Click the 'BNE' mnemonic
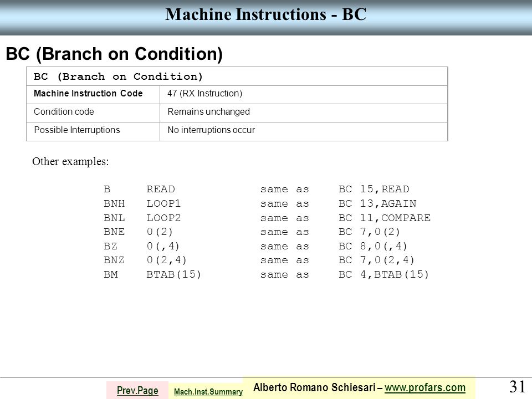Screen dimensions: 532x399 pos(114,232)
